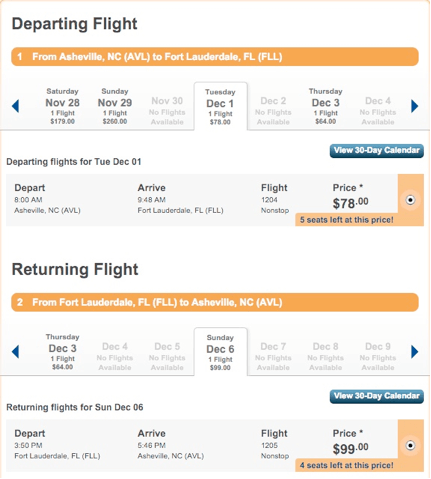Pick Thursday Dec 3 departing date for $64.00
The width and height of the screenshot is (431, 479).
coord(325,106)
